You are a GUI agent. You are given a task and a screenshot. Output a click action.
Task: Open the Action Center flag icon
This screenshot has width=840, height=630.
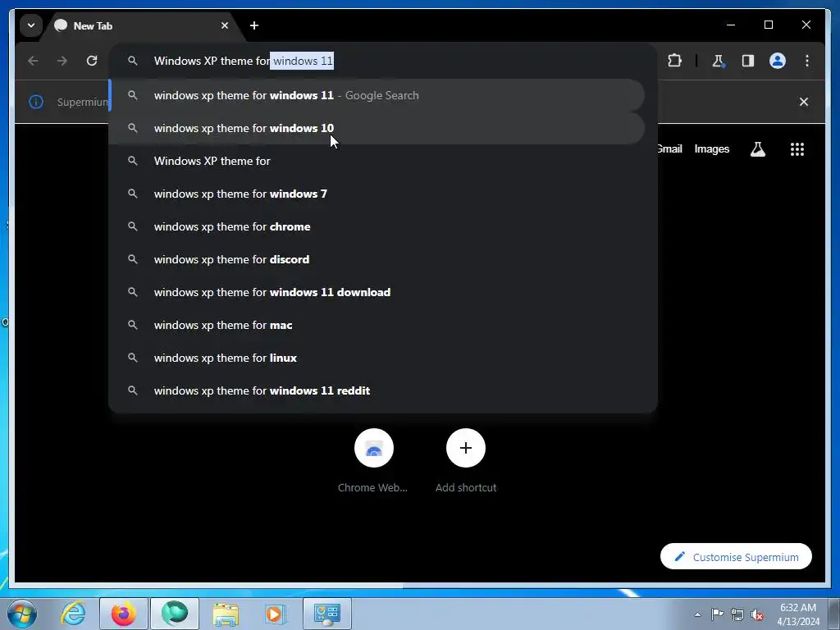(x=717, y=614)
